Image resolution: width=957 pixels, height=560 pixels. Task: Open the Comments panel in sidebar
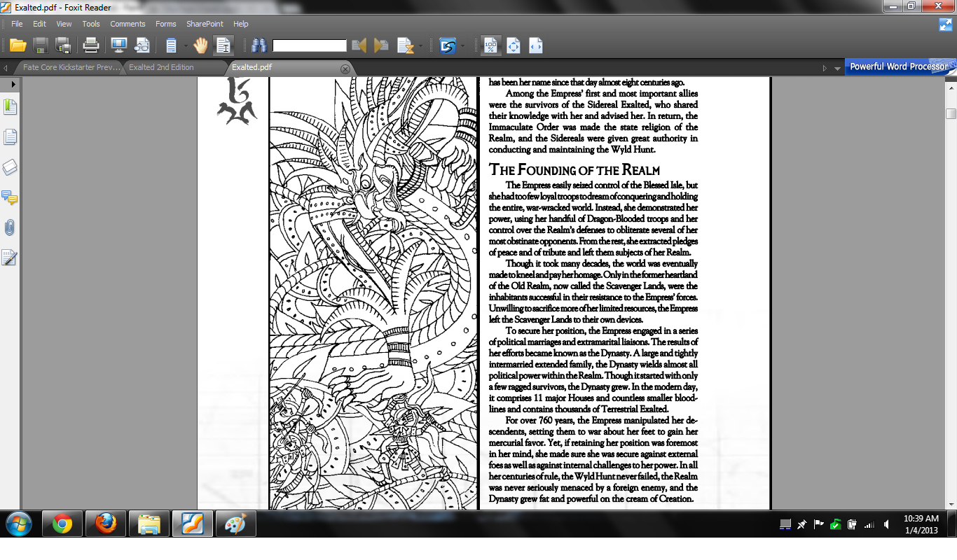coord(10,198)
